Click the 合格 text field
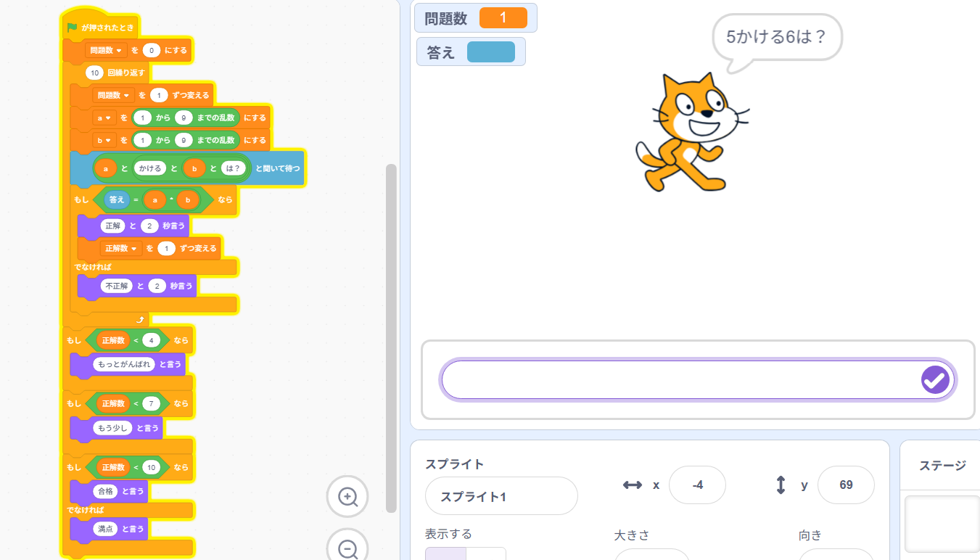 (x=105, y=491)
